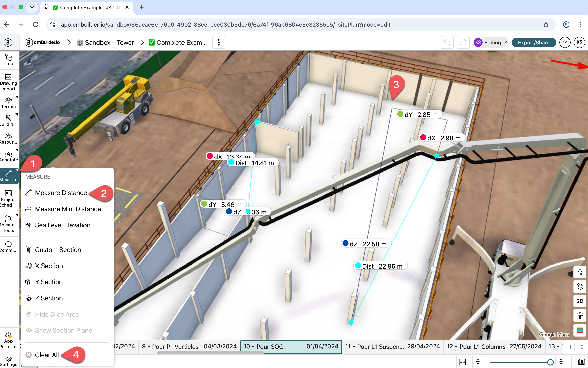Click the 3D-to-plan view rotation button
Image resolution: width=588 pixels, height=368 pixels.
tap(580, 286)
